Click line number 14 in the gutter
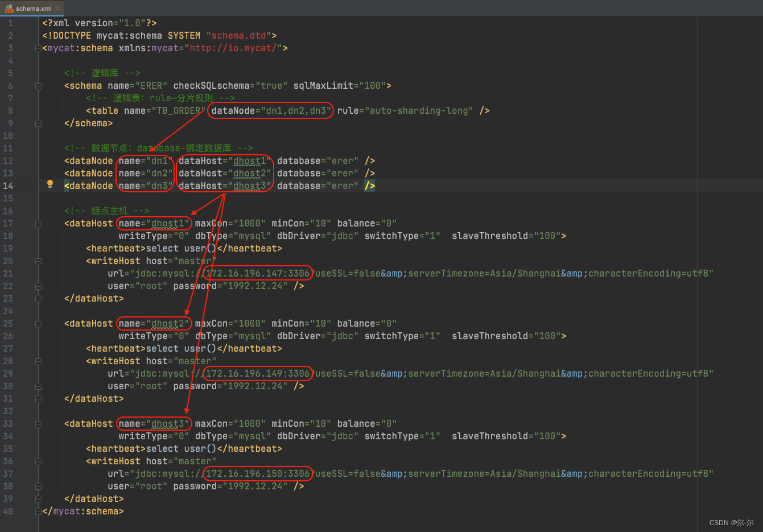The image size is (763, 532). click(8, 186)
